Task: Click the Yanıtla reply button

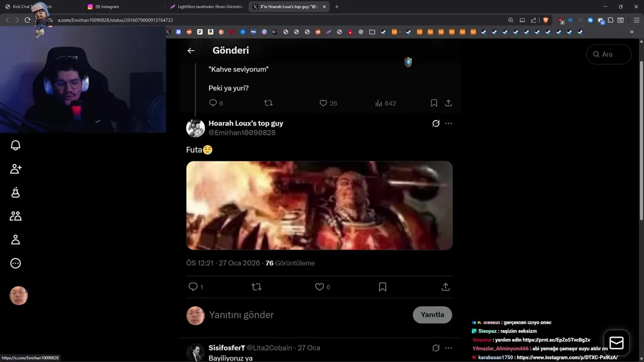Action: 432,315
